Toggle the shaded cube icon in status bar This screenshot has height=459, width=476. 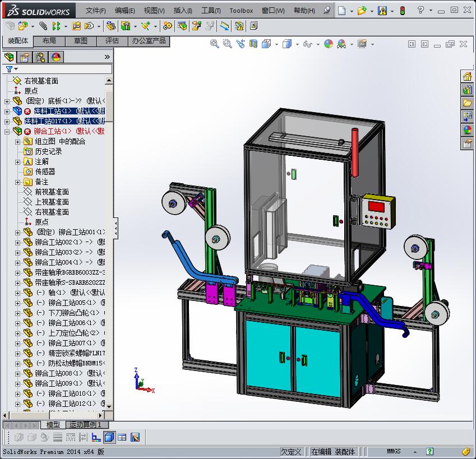pos(108,437)
